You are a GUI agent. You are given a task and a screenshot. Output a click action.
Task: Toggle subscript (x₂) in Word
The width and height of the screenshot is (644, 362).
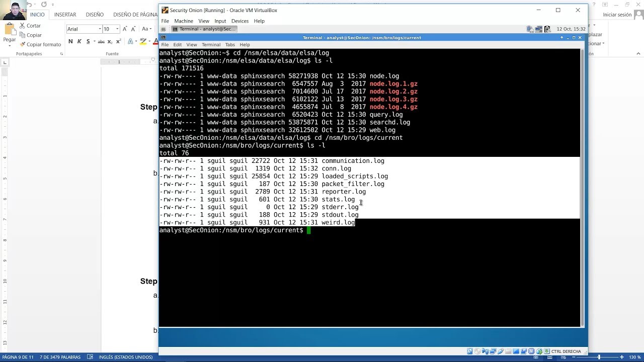pyautogui.click(x=110, y=41)
